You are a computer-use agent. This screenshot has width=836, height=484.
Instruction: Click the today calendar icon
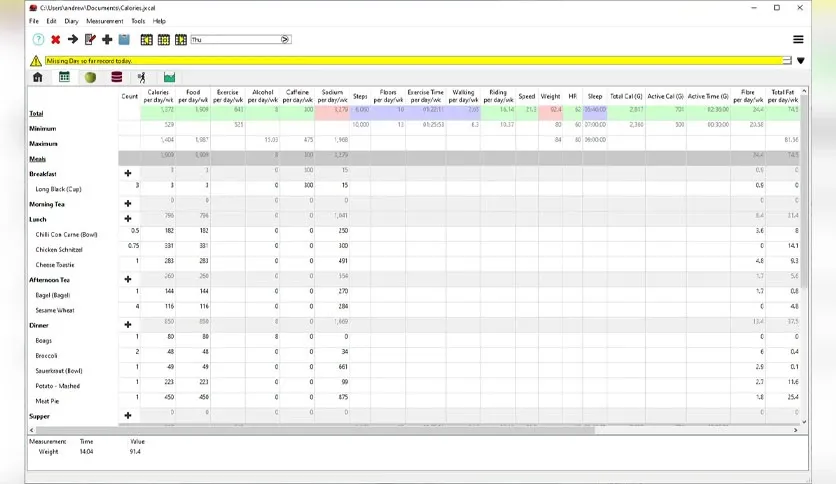(x=164, y=39)
